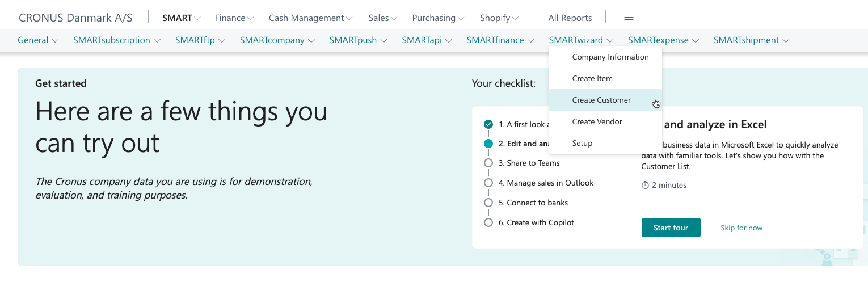Choose Create Customer from the SMARTwizard menu
868x282 pixels.
[x=601, y=100]
